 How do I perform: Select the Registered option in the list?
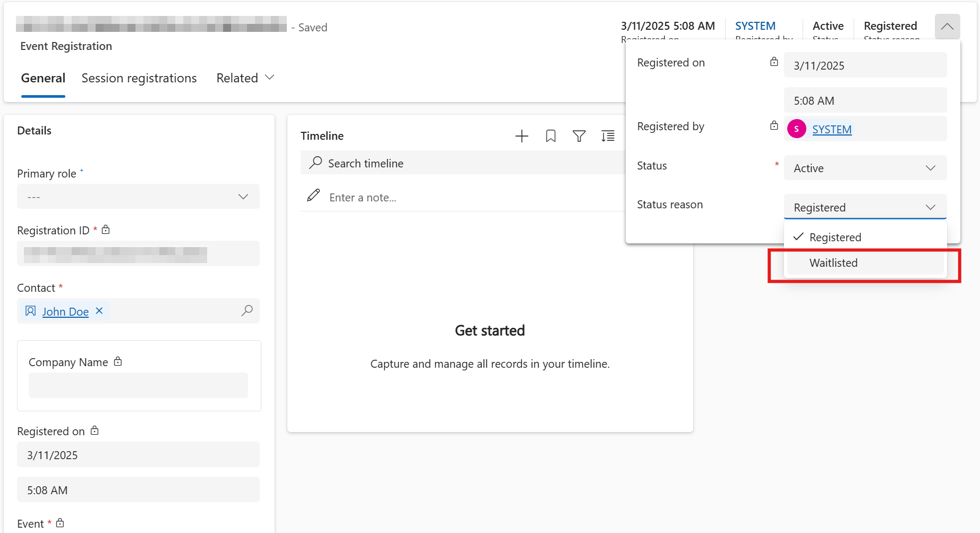pyautogui.click(x=835, y=238)
